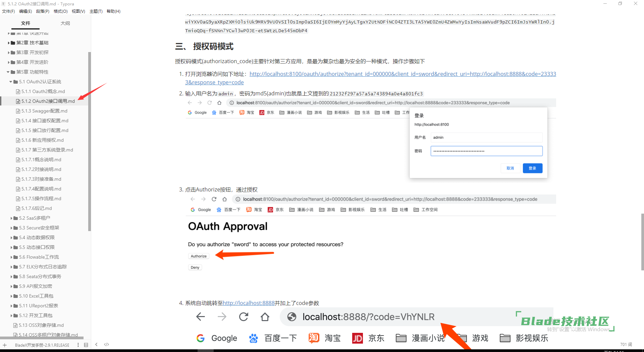Click the 三、授权码模式 heading
644x352 pixels.
click(204, 46)
